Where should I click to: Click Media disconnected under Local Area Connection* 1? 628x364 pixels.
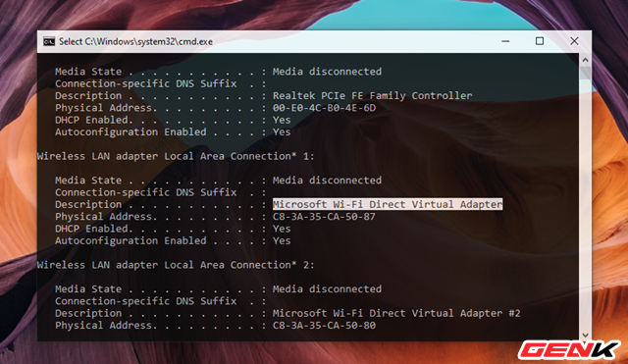point(327,181)
